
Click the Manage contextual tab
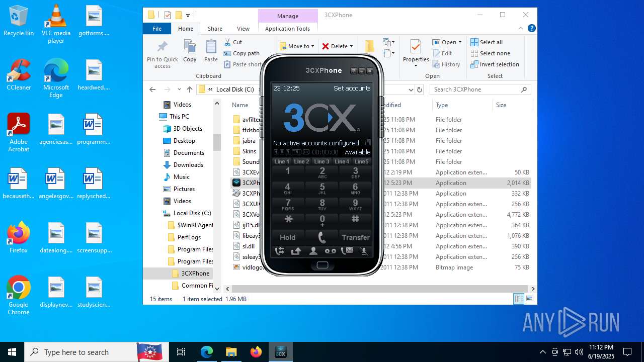[x=288, y=16]
